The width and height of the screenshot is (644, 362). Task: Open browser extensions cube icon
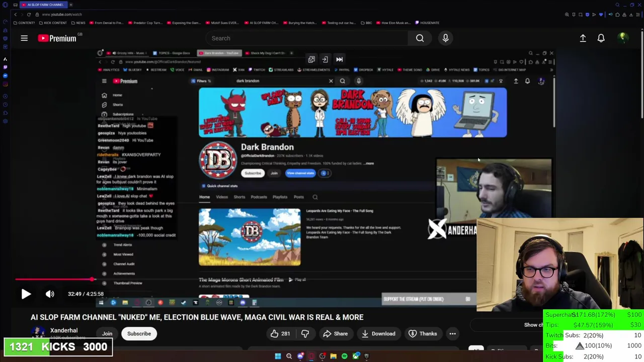coord(617,15)
